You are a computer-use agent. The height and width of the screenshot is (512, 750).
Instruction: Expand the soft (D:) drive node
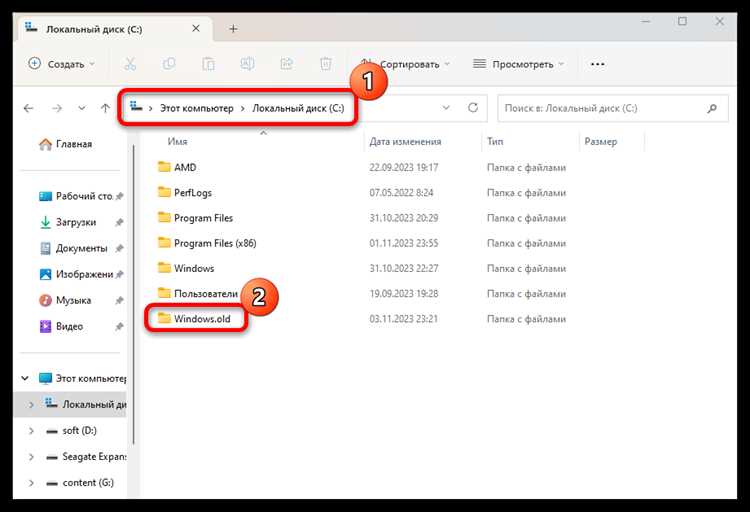(31, 431)
